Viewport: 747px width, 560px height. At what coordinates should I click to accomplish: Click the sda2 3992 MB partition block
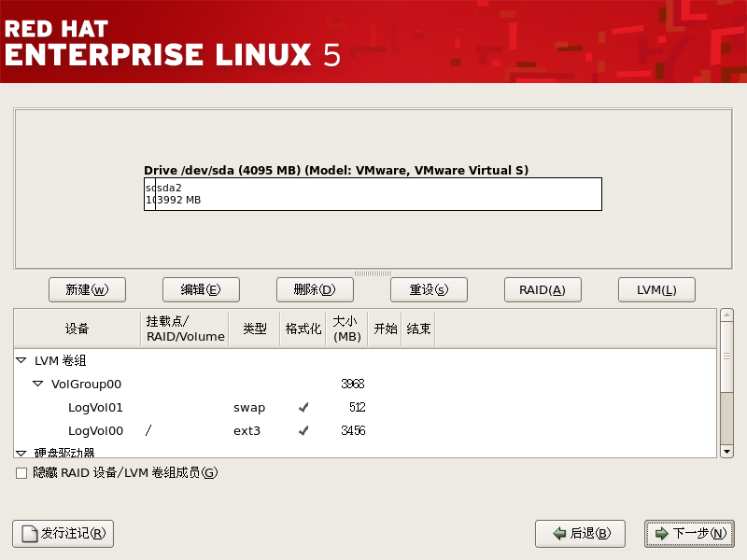(378, 194)
